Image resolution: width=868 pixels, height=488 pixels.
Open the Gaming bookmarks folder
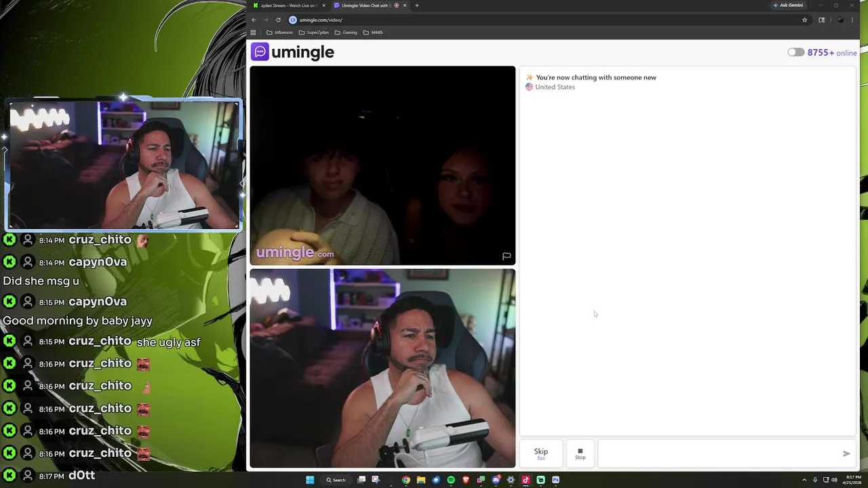click(x=346, y=33)
